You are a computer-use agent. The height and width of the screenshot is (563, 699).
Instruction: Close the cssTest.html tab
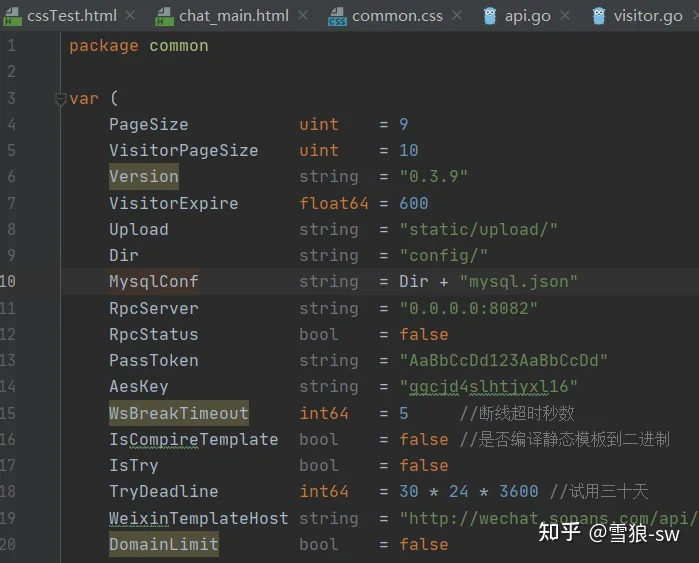click(x=130, y=16)
